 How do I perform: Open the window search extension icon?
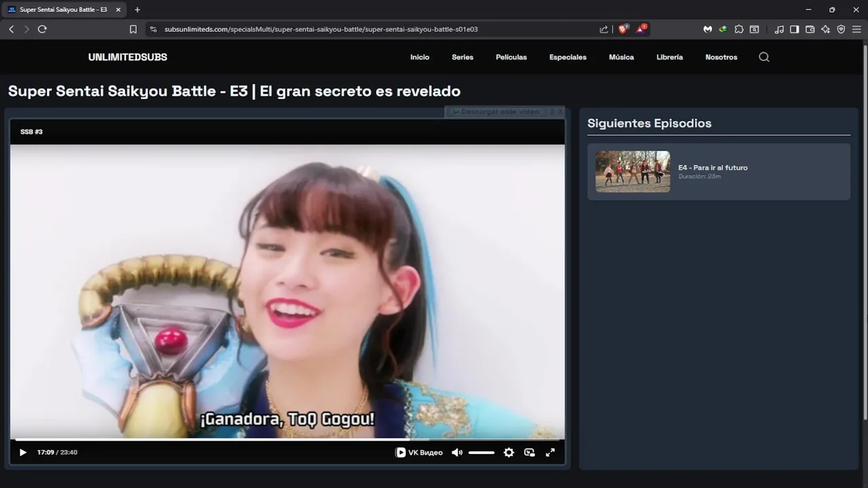[754, 29]
